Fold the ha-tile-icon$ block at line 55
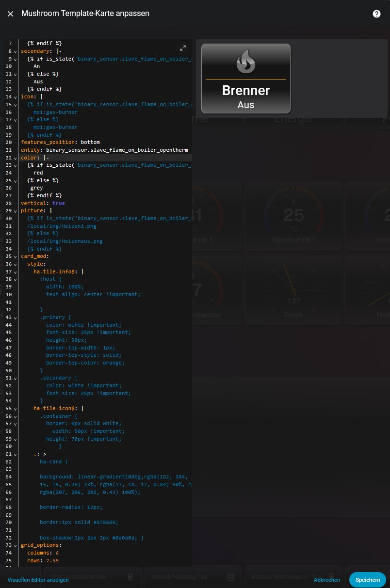The width and height of the screenshot is (390, 588). 16,409
